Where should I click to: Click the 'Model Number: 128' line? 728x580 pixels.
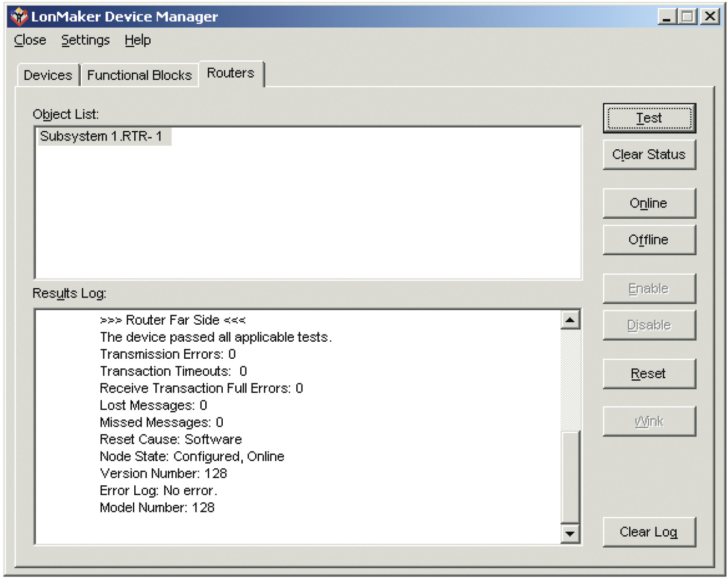point(157,507)
